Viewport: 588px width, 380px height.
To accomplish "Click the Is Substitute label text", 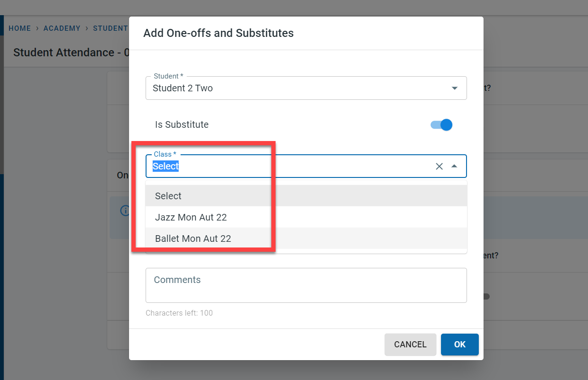I will [182, 124].
